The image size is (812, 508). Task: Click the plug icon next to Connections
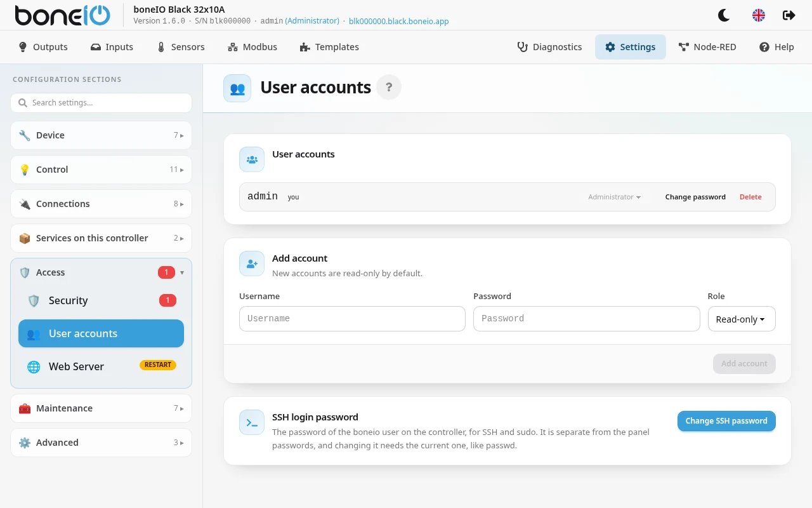25,204
